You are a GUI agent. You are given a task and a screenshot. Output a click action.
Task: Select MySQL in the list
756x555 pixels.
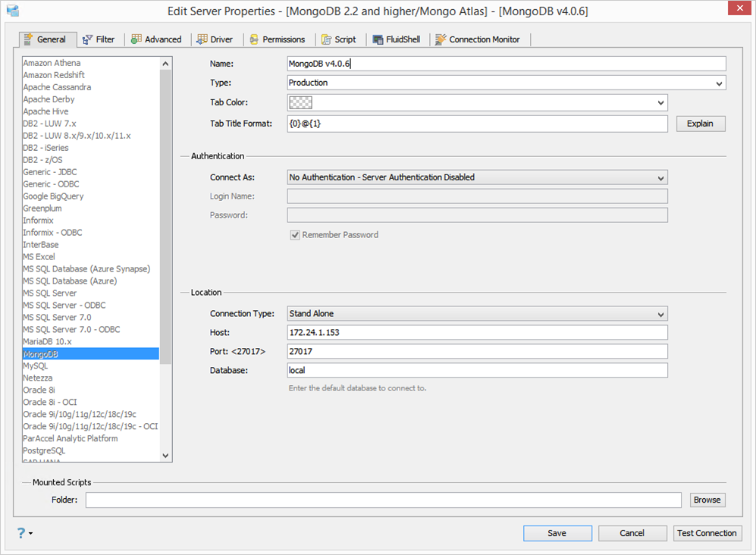[91, 366]
